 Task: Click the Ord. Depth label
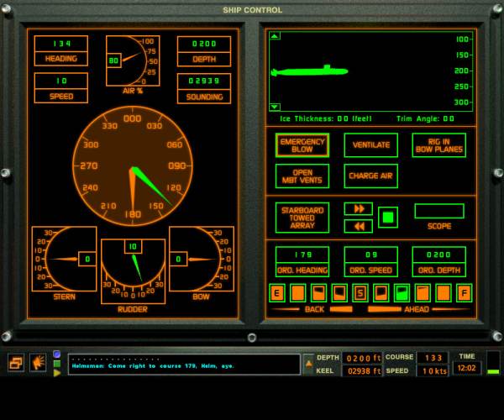[439, 270]
